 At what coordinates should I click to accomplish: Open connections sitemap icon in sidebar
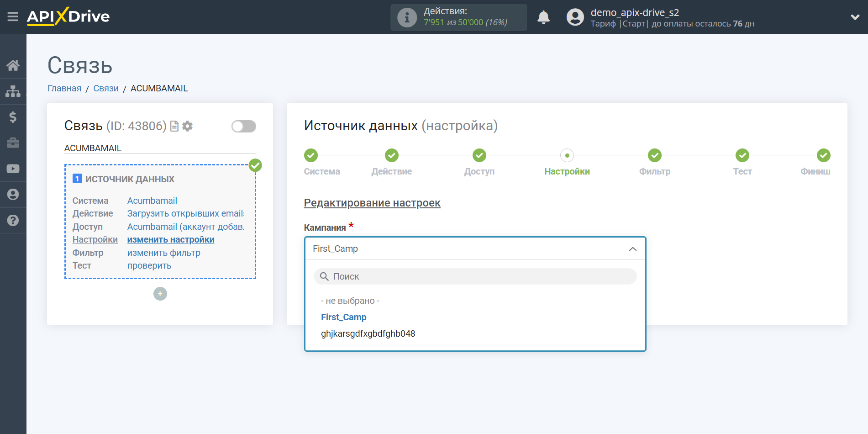(x=13, y=91)
